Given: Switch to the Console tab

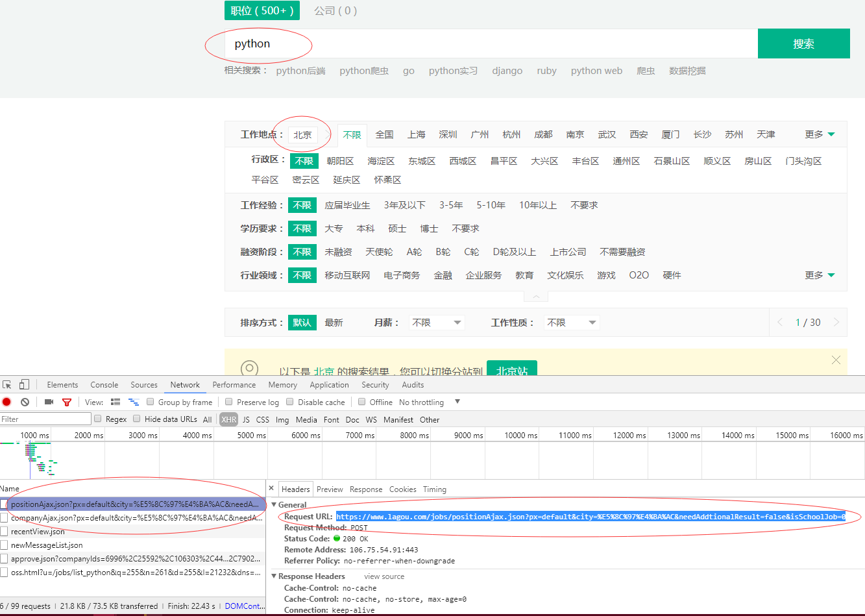Looking at the screenshot, I should [x=104, y=385].
